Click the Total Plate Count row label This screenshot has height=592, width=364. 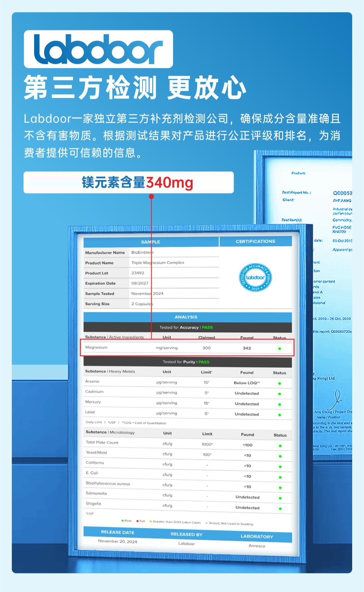[102, 442]
